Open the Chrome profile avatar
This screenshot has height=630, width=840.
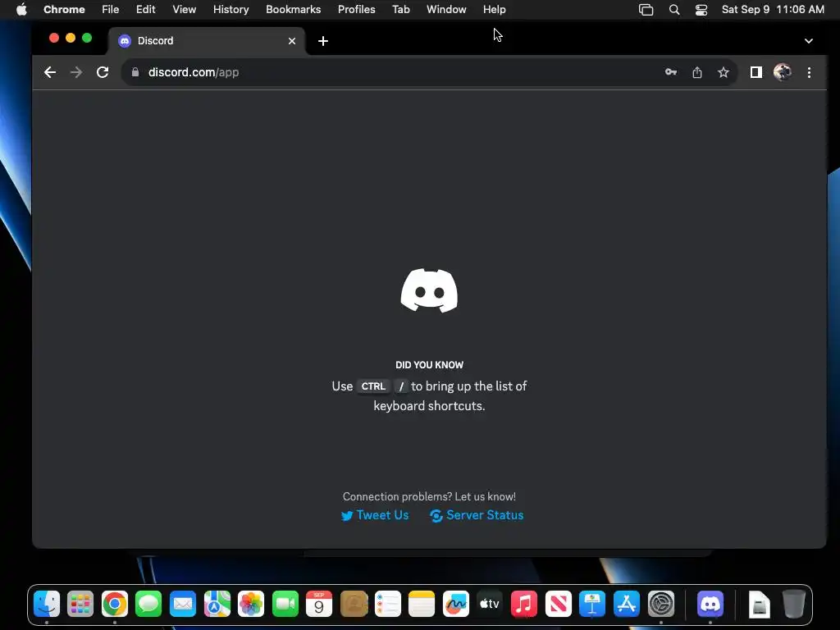pos(782,72)
